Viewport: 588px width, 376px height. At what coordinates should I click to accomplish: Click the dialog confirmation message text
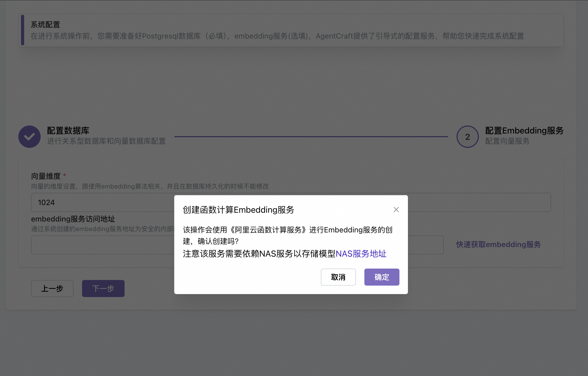[x=287, y=235]
